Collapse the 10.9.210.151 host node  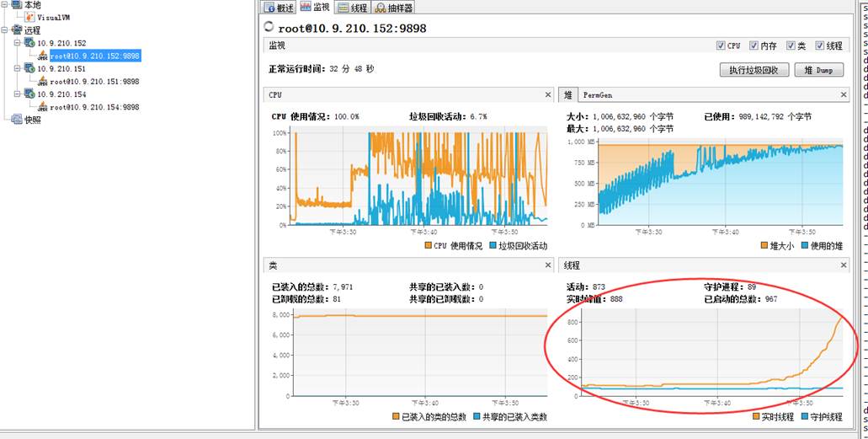point(17,68)
